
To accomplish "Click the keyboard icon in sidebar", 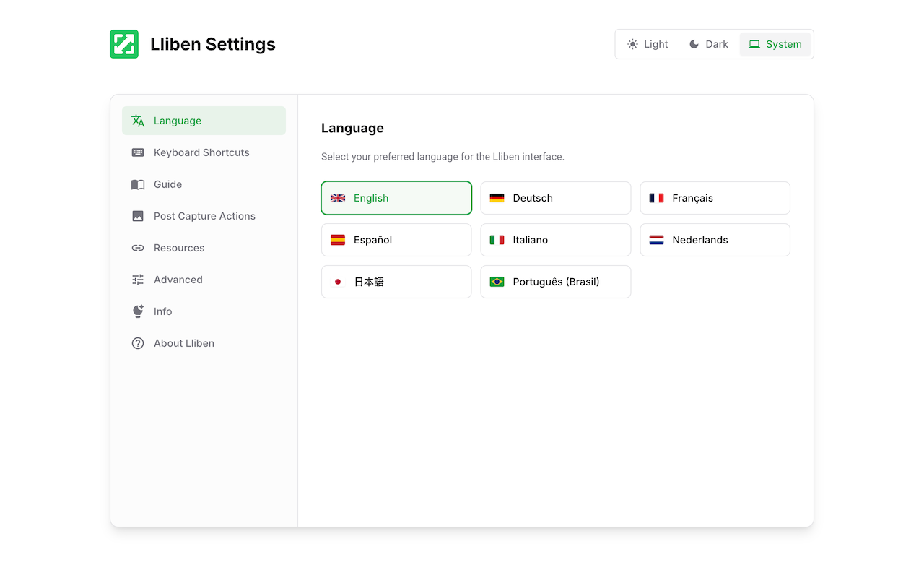I will pyautogui.click(x=138, y=152).
